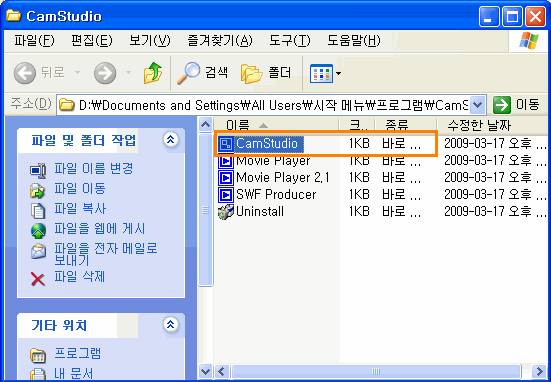Select the Movie Player 2.1 file name
Image resolution: width=551 pixels, height=382 pixels.
(283, 177)
